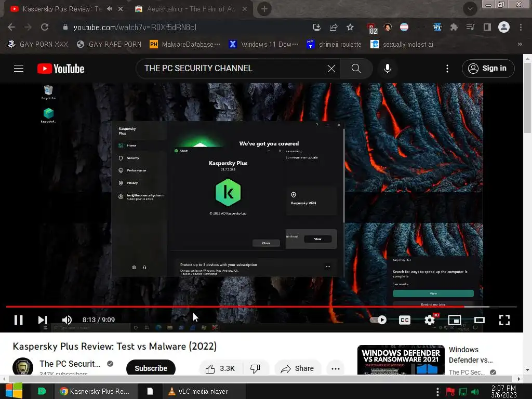Open the YouTube hamburger guide menu
This screenshot has height=399, width=532.
point(19,69)
